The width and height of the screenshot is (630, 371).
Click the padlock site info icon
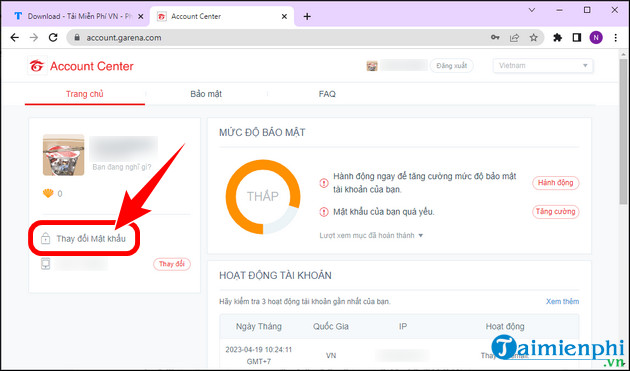pyautogui.click(x=77, y=38)
